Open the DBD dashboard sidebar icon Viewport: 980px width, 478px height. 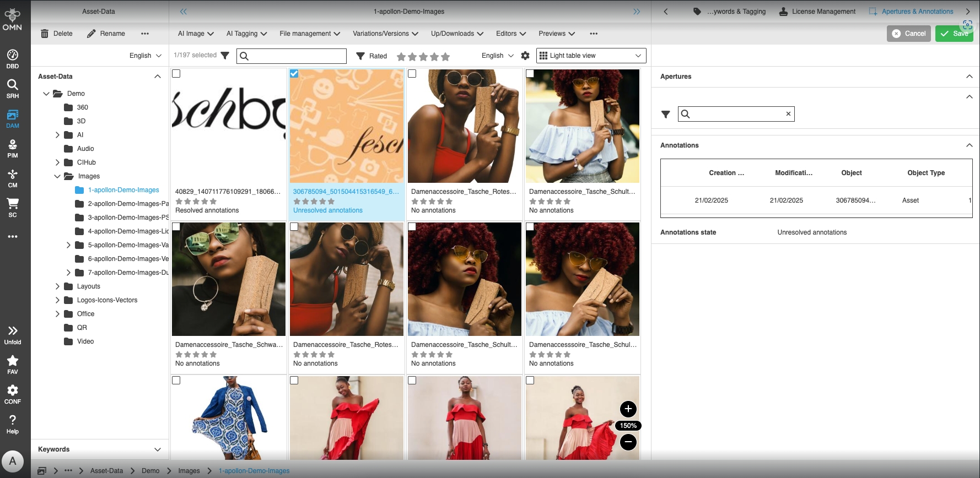pos(12,58)
